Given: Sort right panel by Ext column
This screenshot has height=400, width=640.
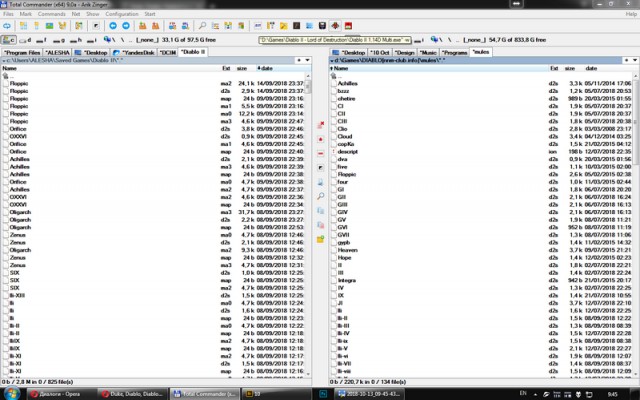Looking at the screenshot, I should pyautogui.click(x=554, y=68).
